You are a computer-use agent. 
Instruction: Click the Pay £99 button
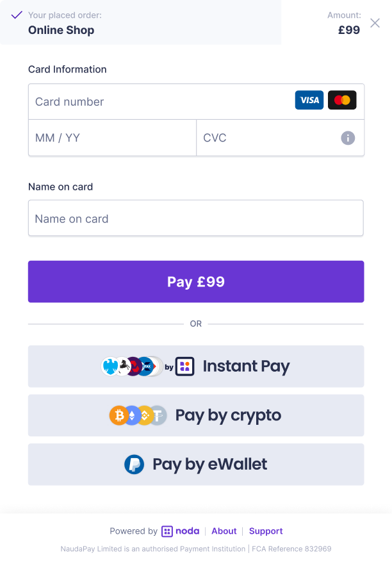click(196, 281)
